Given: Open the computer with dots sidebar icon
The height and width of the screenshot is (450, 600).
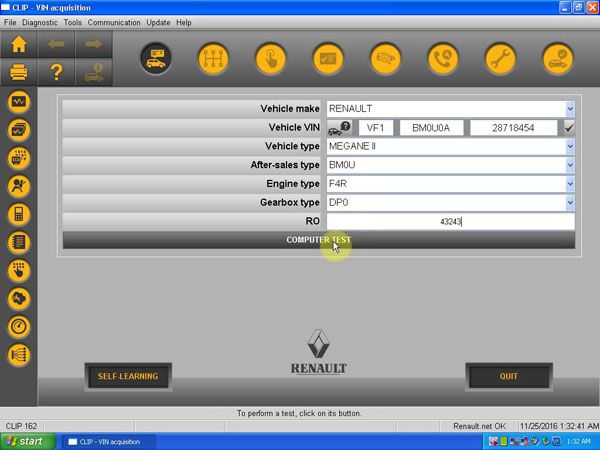Looking at the screenshot, I should pos(19,158).
